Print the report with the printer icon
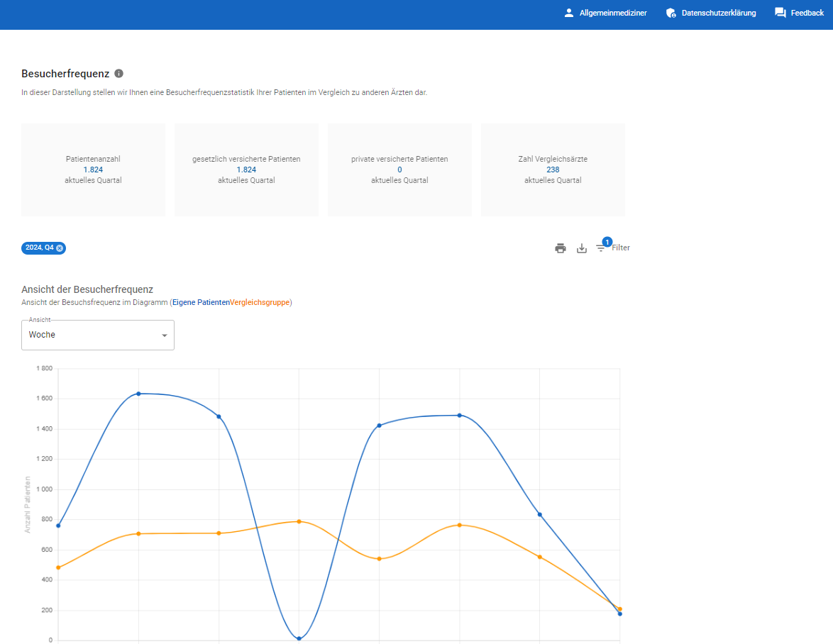 point(561,248)
